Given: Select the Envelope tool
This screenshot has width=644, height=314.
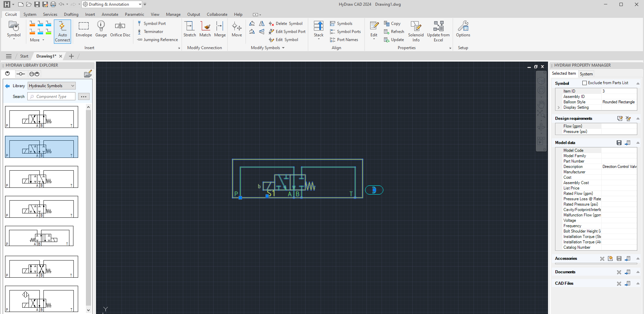Looking at the screenshot, I should point(84,29).
